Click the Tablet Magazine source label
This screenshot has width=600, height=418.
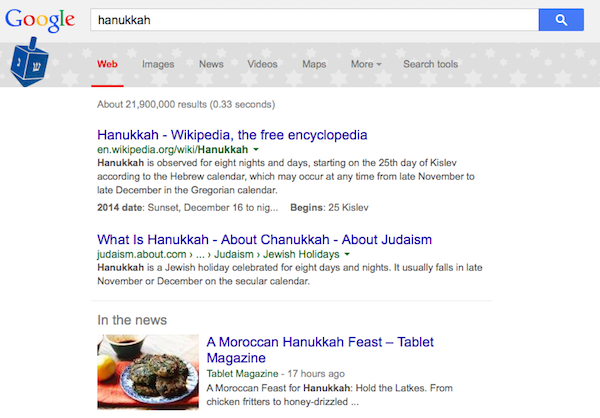[x=242, y=373]
